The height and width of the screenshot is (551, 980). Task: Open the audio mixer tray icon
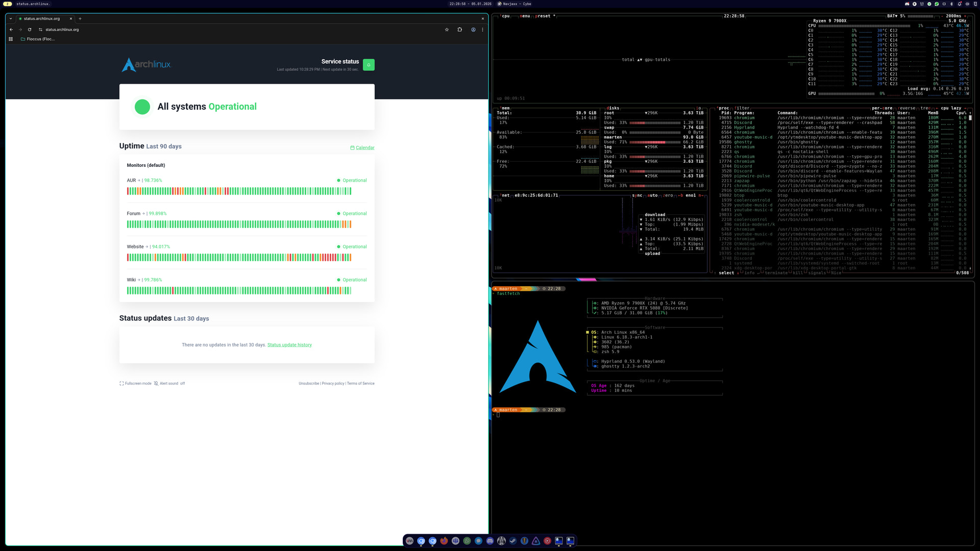click(922, 4)
